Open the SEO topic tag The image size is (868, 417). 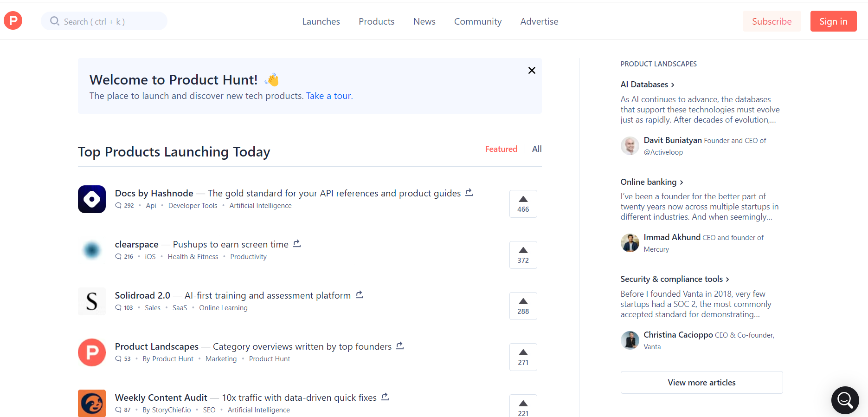(x=209, y=410)
